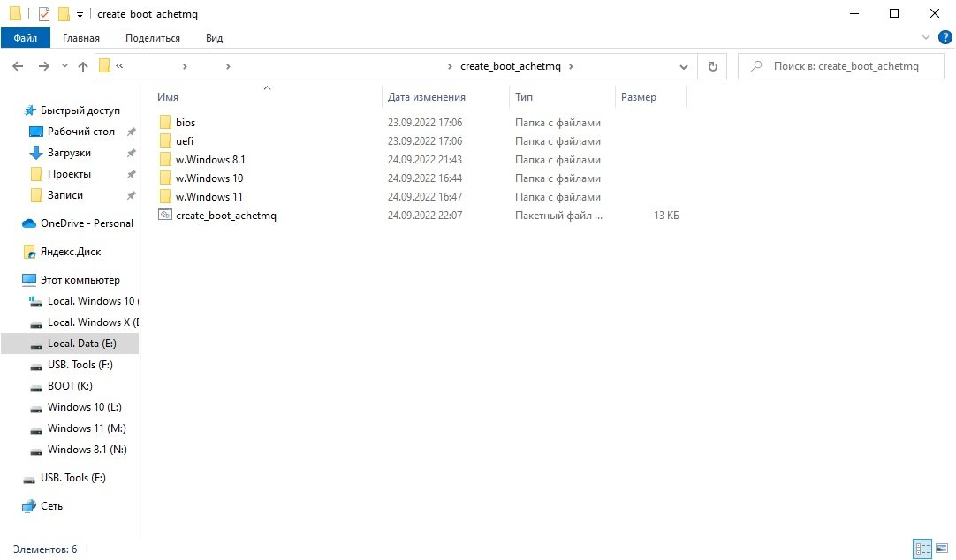
Task: Refresh the current folder view
Action: 713,66
